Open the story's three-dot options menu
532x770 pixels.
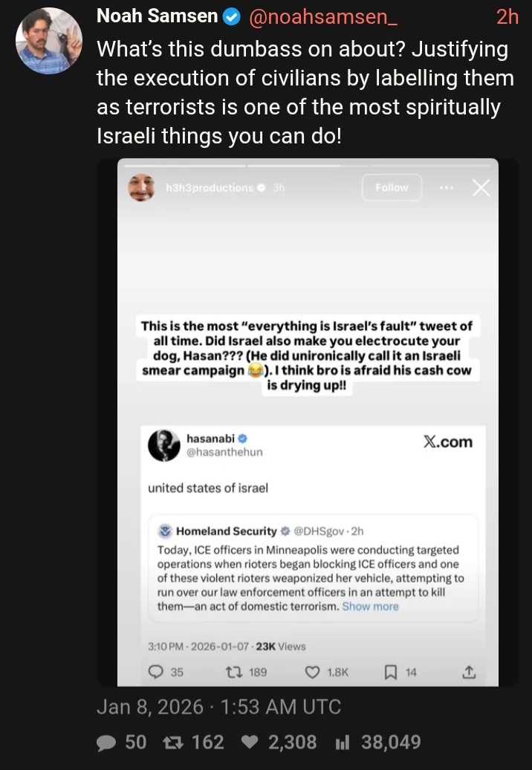447,187
